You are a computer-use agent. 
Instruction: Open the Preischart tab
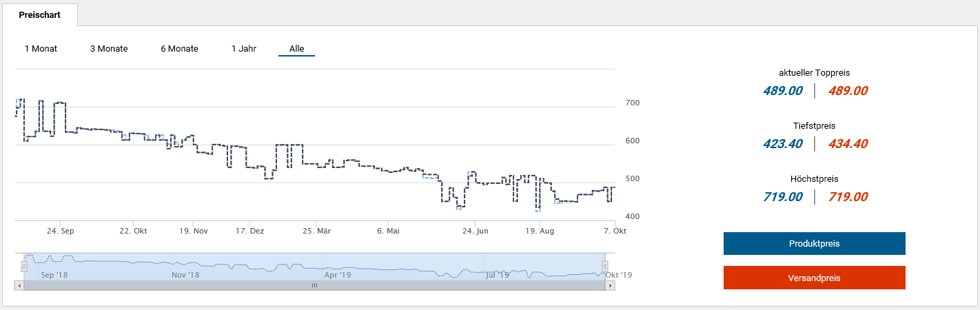(39, 14)
